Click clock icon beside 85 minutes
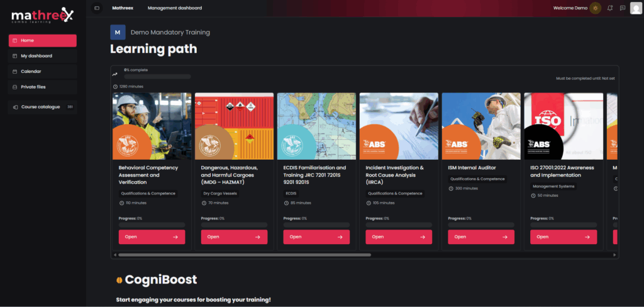This screenshot has width=644, height=307. pos(286,203)
